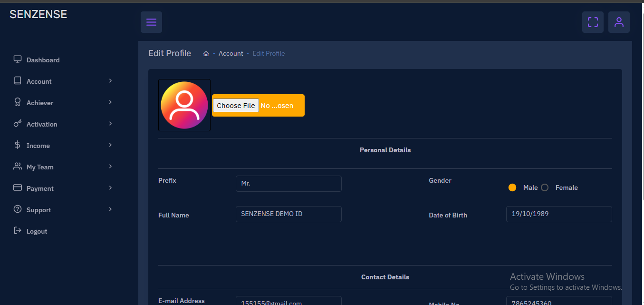Click the 'Edit Profile' page title
Screen dimensions: 644x305
170,53
